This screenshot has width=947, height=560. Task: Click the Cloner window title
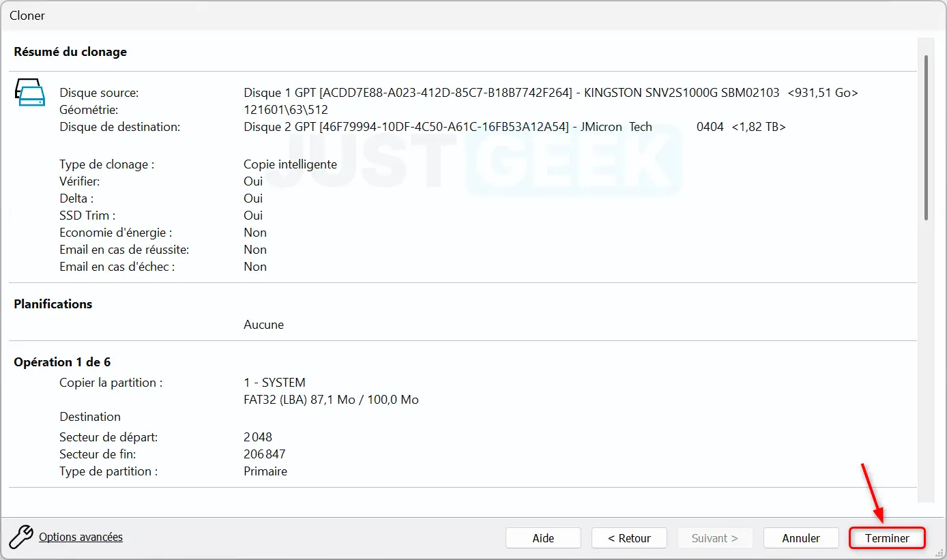pos(27,15)
